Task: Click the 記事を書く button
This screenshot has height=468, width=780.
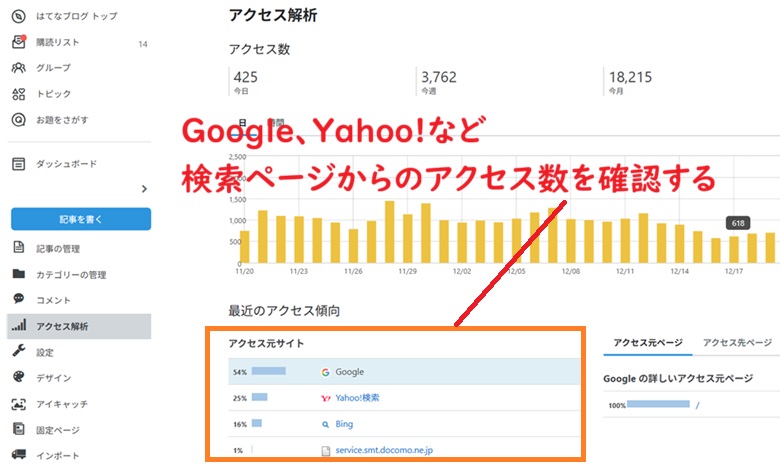Action: tap(81, 219)
